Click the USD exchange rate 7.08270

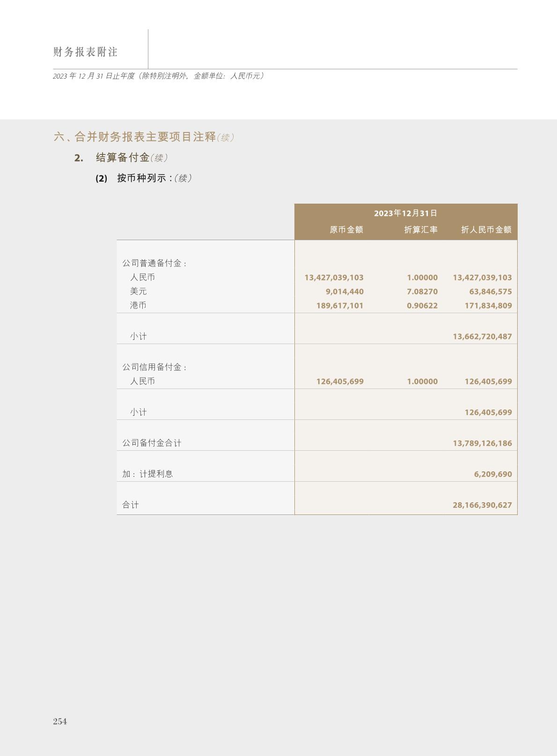[422, 292]
